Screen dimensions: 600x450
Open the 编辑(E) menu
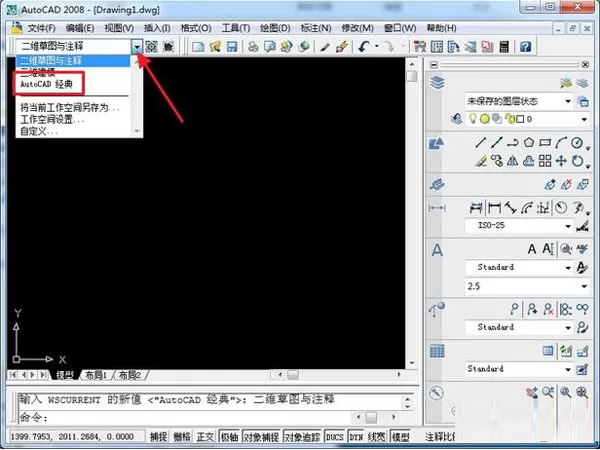(x=80, y=28)
